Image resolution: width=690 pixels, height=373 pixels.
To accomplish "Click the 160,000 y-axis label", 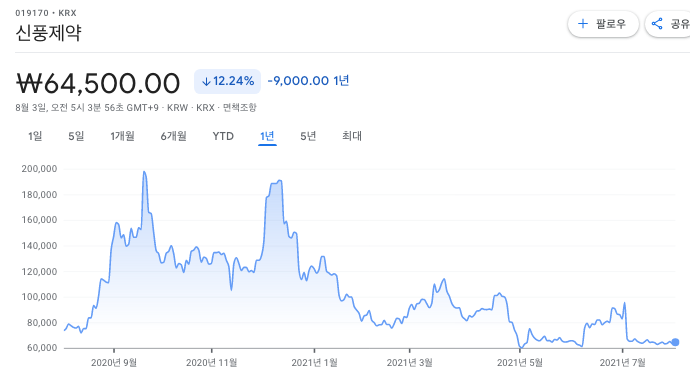I will [x=40, y=220].
